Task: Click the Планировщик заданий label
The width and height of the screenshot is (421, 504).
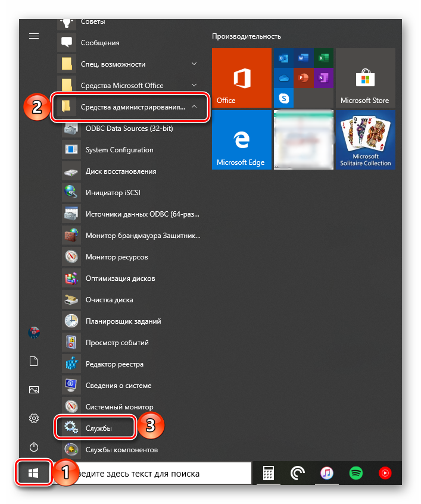Action: (123, 321)
